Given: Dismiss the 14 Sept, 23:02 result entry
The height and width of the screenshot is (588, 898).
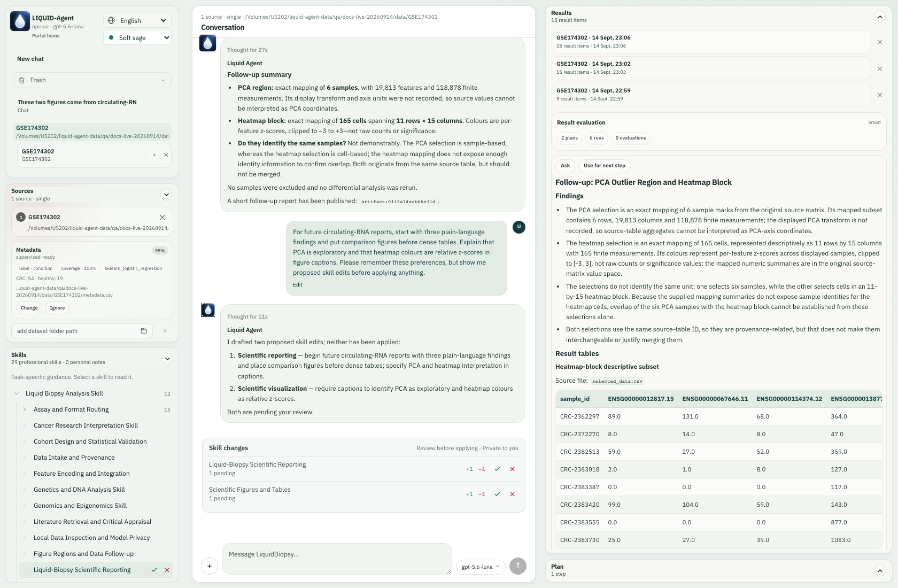Looking at the screenshot, I should click(x=880, y=68).
